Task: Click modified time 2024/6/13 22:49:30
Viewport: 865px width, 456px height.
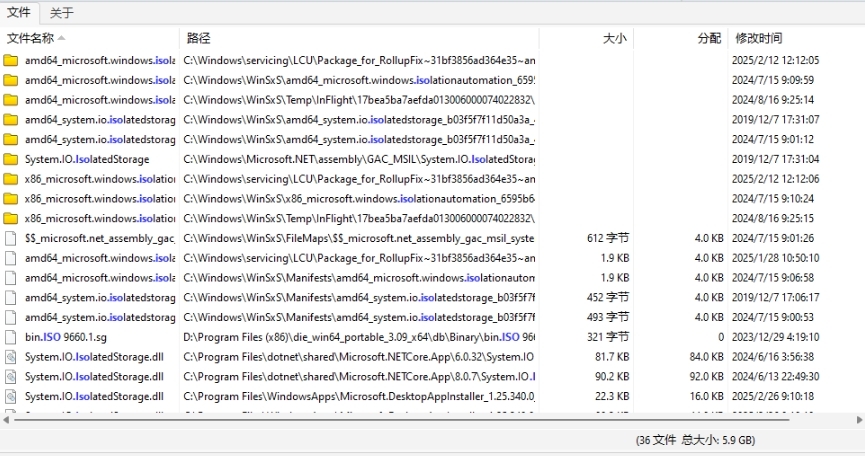Action: [x=776, y=377]
